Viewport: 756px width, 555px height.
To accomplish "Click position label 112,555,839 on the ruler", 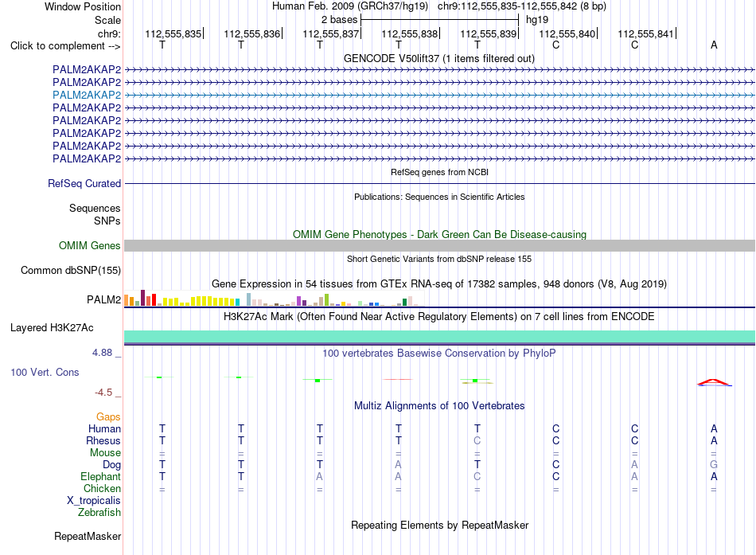I will [x=489, y=33].
